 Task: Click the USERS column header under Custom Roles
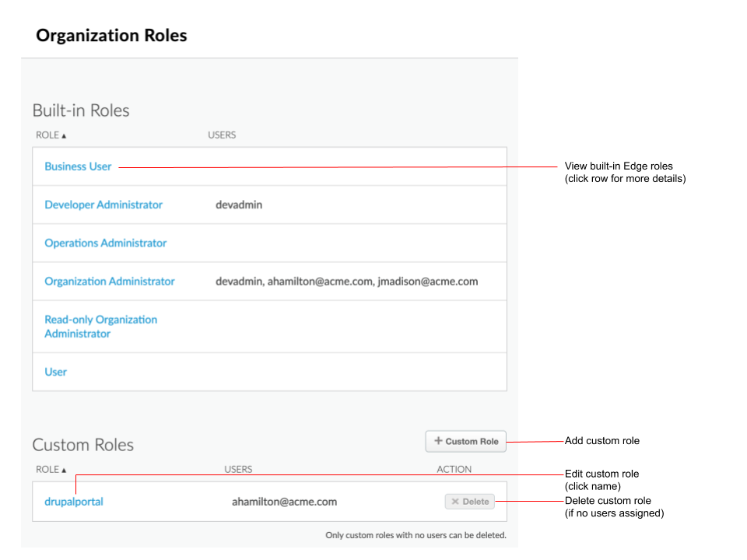[x=238, y=470]
